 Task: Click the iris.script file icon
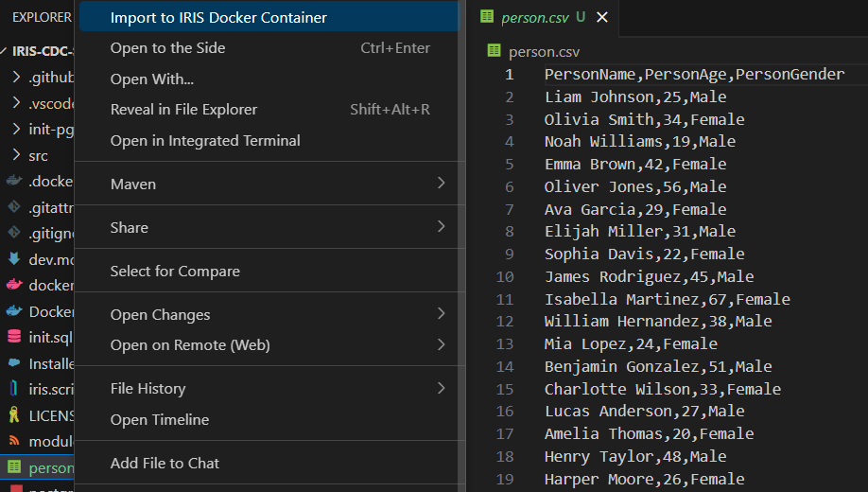[x=13, y=389]
